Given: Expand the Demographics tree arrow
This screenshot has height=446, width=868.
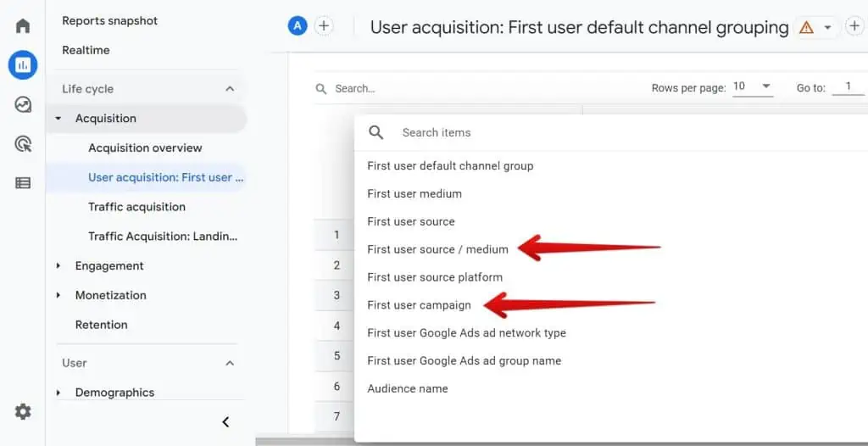Looking at the screenshot, I should point(58,393).
